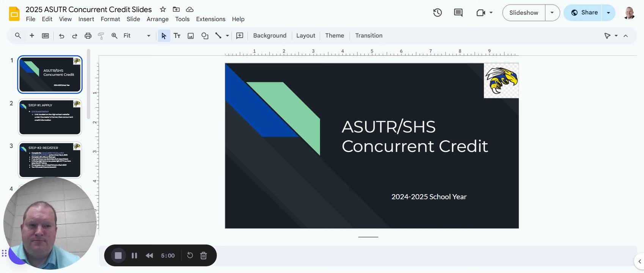Open the Google account profile picture
The height and width of the screenshot is (273, 644).
629,13
